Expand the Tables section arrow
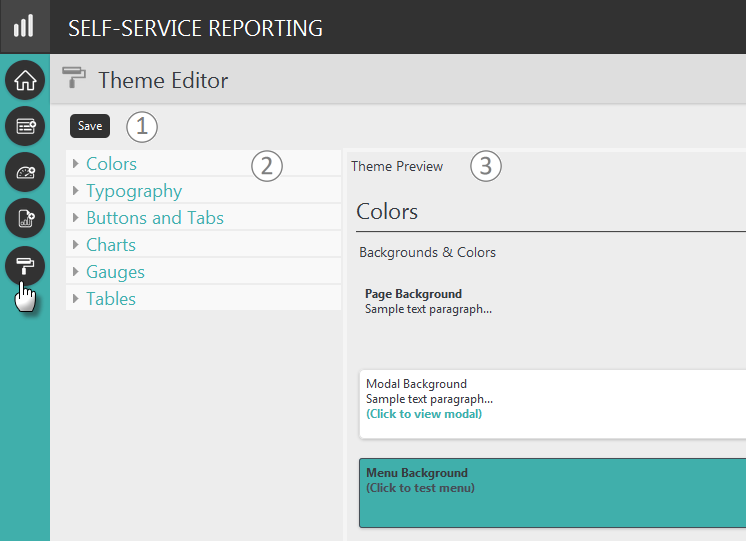The image size is (746, 560). (x=75, y=299)
